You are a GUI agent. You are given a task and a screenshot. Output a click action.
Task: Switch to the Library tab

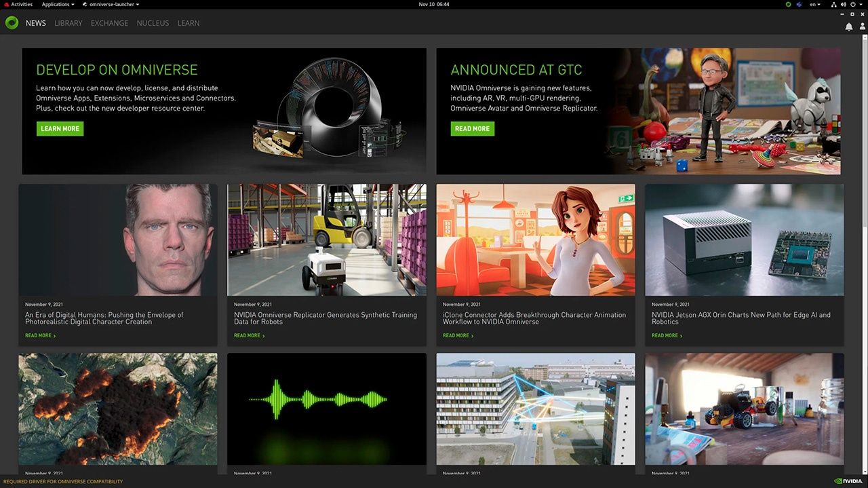click(68, 23)
